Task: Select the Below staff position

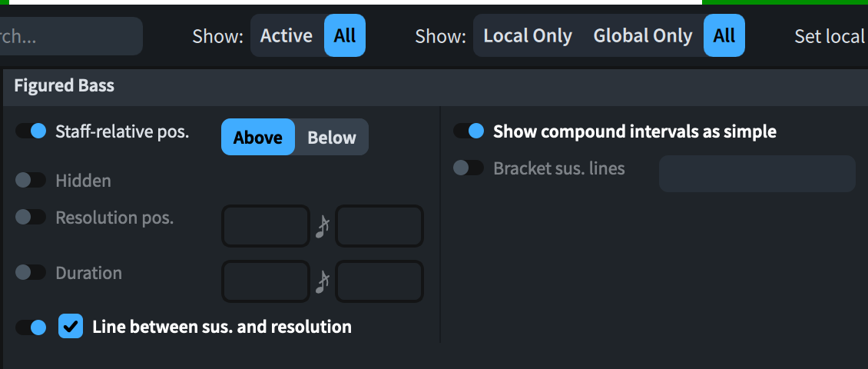Action: tap(332, 138)
